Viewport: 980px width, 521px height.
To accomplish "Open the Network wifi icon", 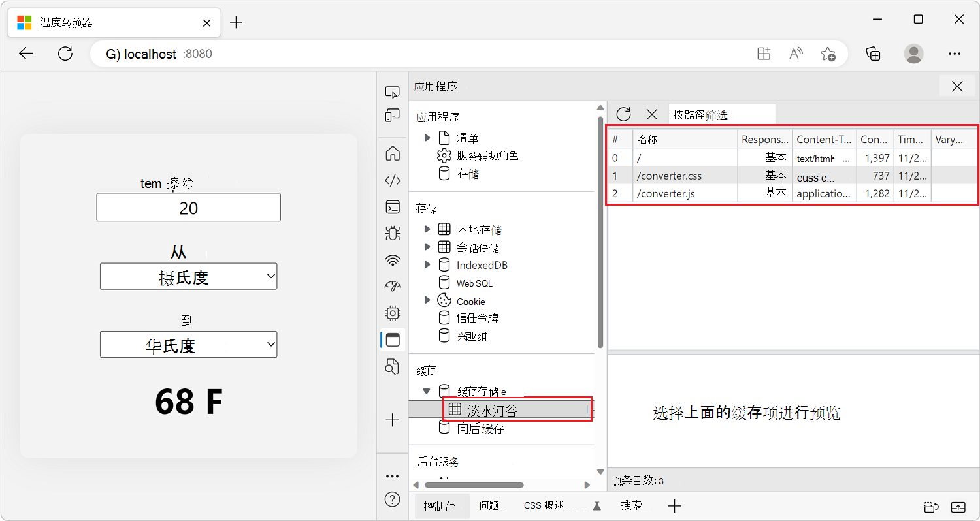I will coord(393,260).
